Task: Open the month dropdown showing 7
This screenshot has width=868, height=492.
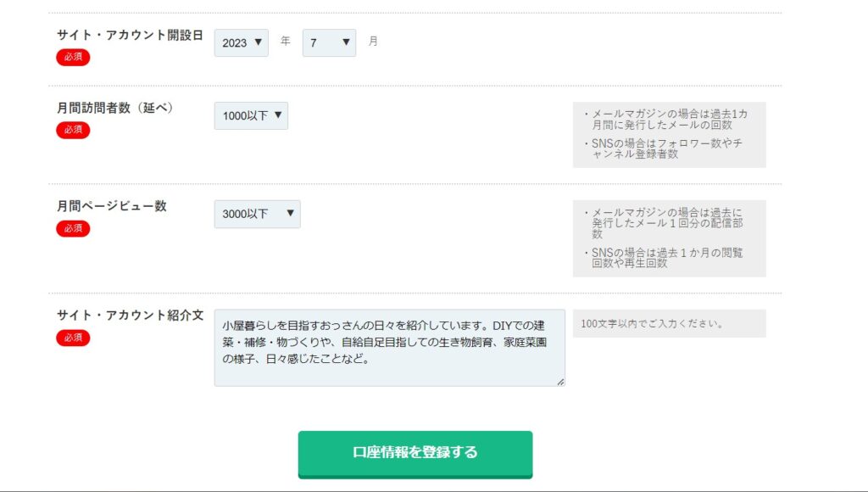Action: [x=330, y=42]
